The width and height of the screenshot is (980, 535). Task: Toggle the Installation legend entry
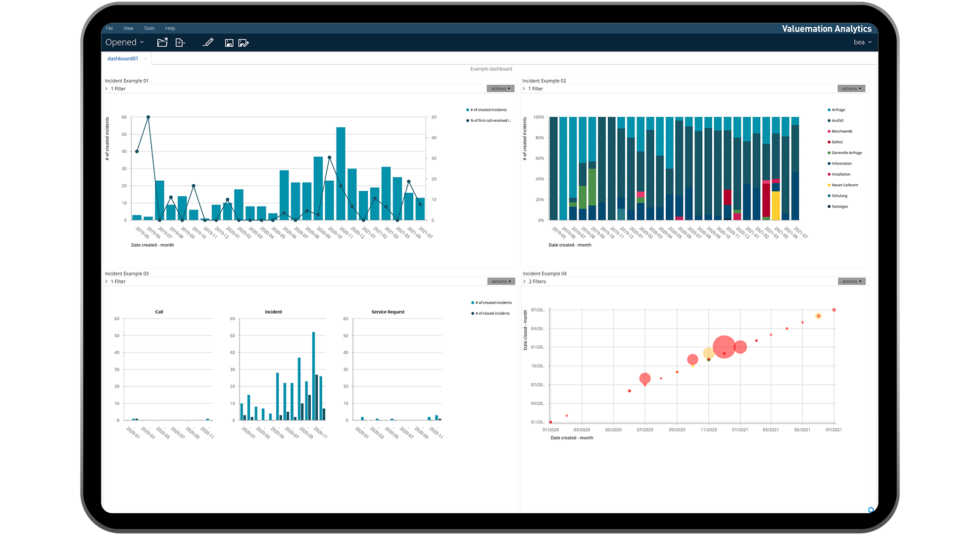839,174
